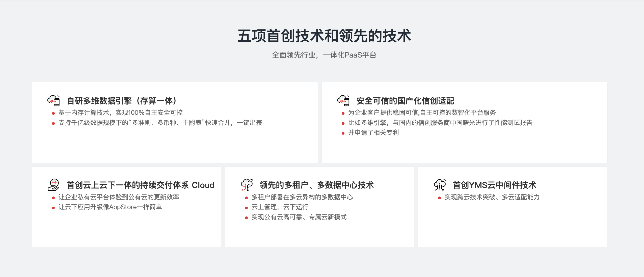Click the cloud icon beside 领先的多租户、多数据中心技术
Screen dimensions: 644x277
(x=247, y=185)
